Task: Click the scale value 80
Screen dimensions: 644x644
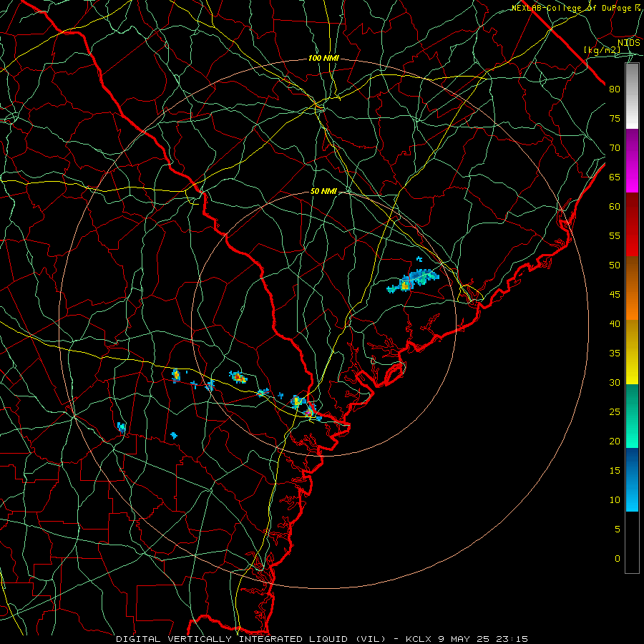Action: click(x=615, y=89)
